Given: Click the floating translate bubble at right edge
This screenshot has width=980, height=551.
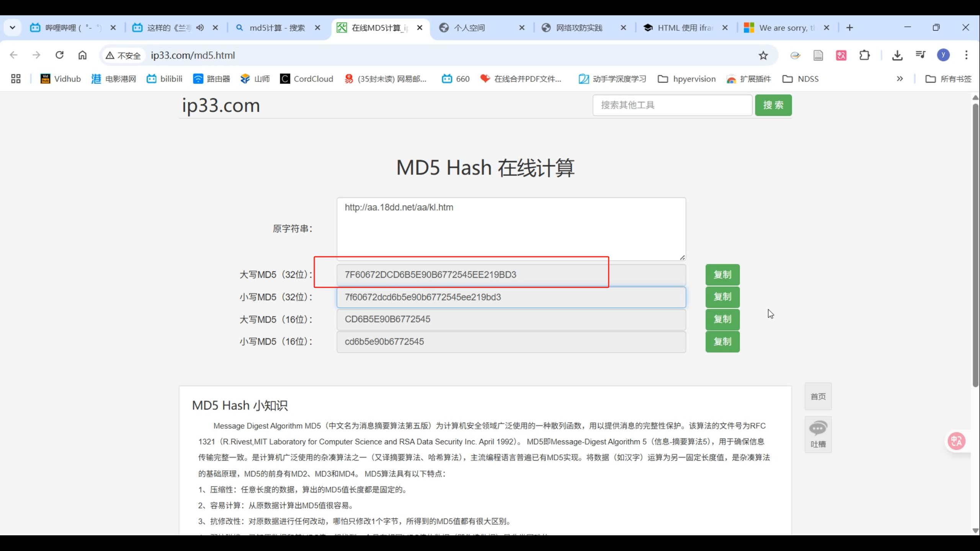Looking at the screenshot, I should (956, 441).
